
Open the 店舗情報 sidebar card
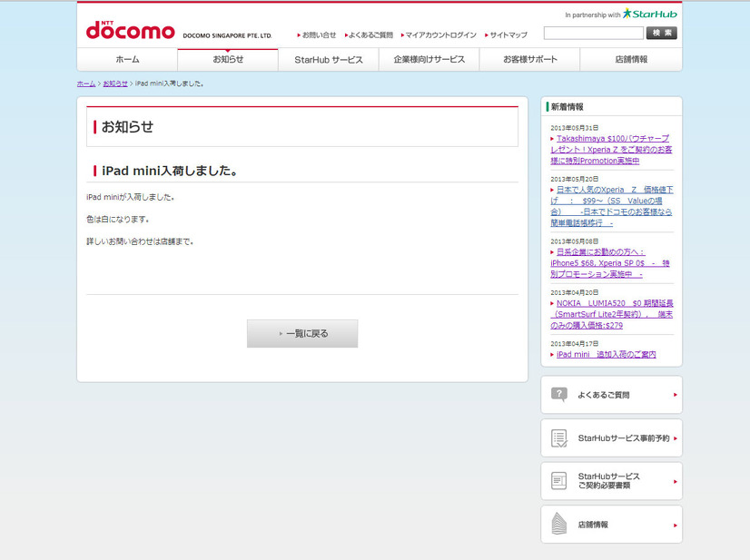(611, 524)
